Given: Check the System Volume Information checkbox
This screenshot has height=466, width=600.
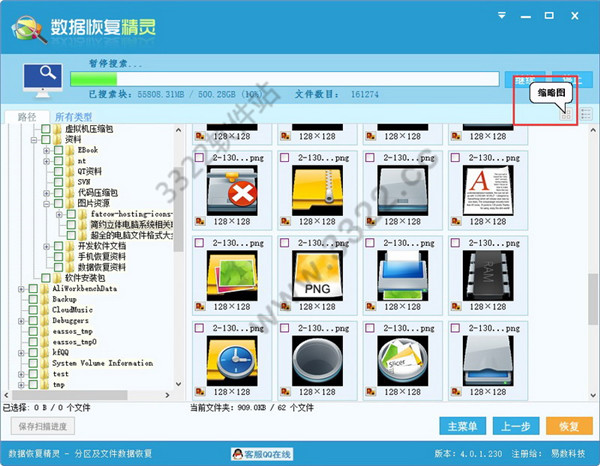Looking at the screenshot, I should [x=33, y=363].
